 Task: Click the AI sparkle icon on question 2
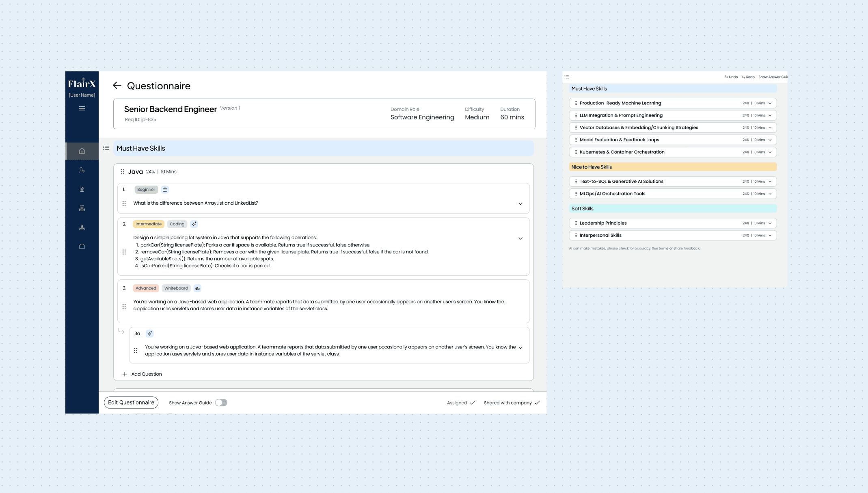click(x=194, y=224)
